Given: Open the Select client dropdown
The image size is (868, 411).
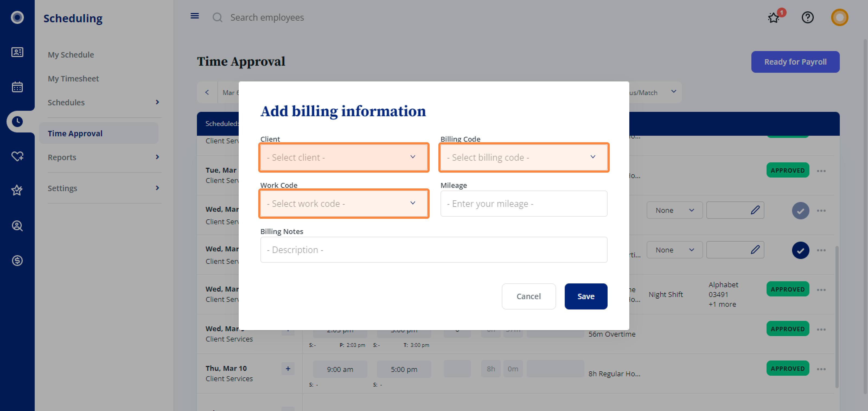Looking at the screenshot, I should click(x=344, y=157).
